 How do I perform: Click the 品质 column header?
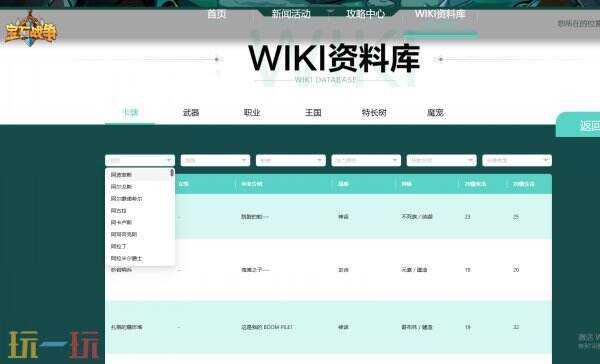[343, 184]
